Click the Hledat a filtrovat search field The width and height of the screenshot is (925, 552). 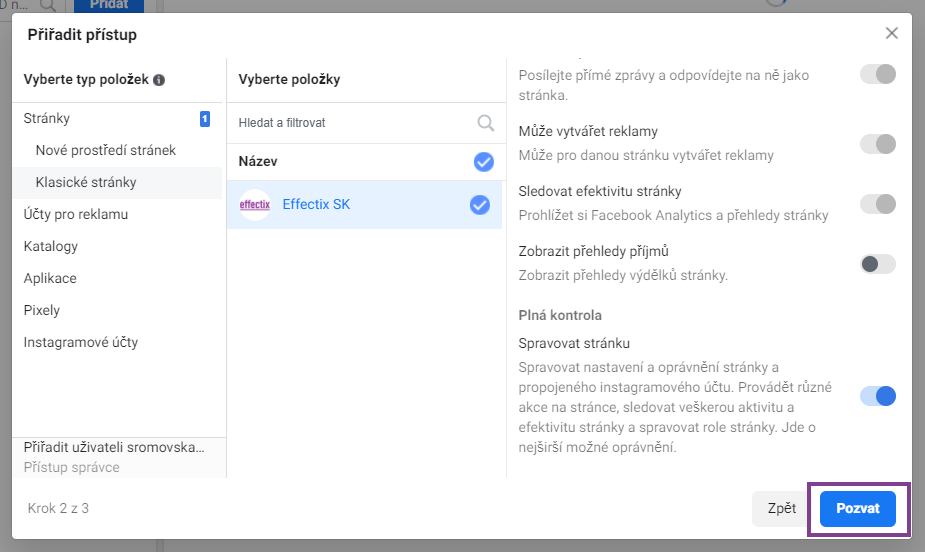[x=366, y=123]
